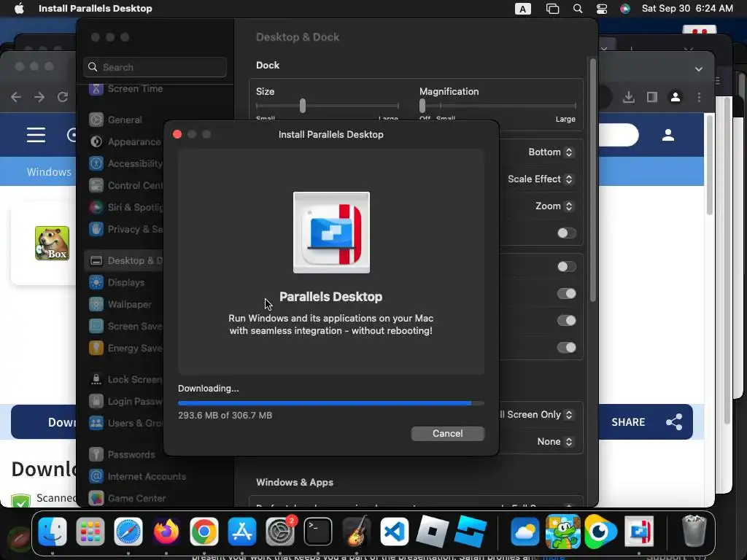Click the input source A indicator

coord(522,9)
